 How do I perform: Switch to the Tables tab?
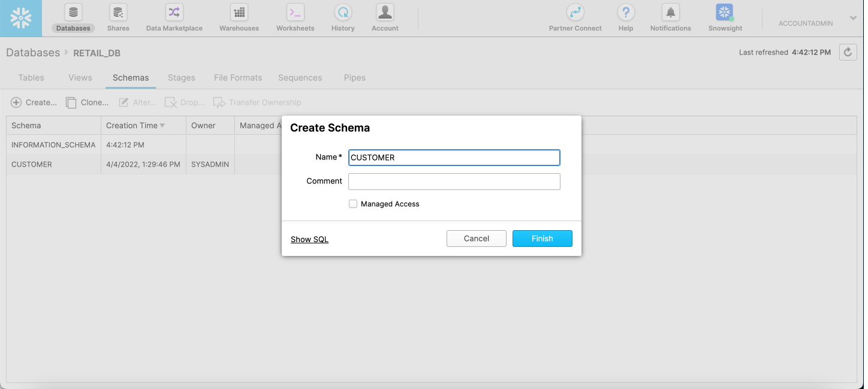pyautogui.click(x=31, y=77)
